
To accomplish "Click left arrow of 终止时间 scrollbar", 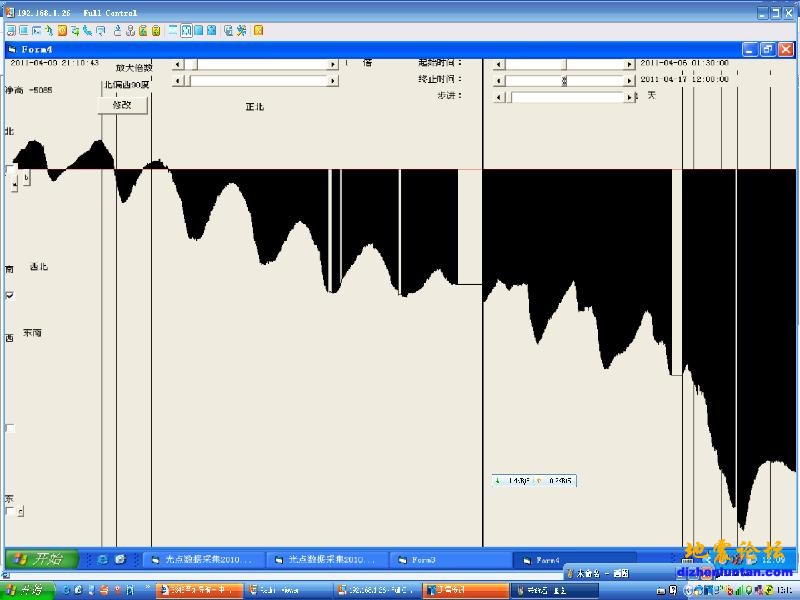I will [498, 81].
